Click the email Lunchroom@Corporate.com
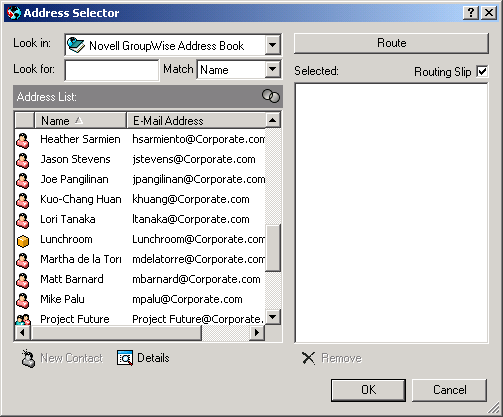 199,239
